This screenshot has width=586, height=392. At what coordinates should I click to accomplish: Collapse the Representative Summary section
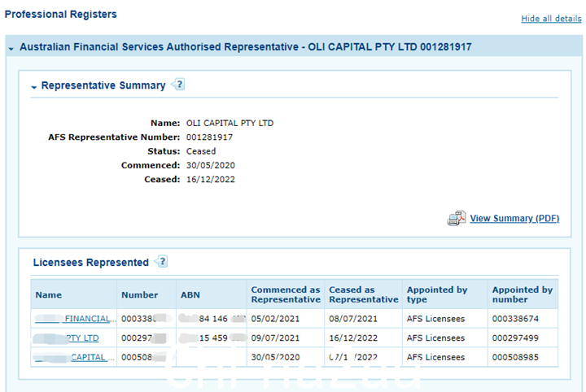(x=33, y=87)
